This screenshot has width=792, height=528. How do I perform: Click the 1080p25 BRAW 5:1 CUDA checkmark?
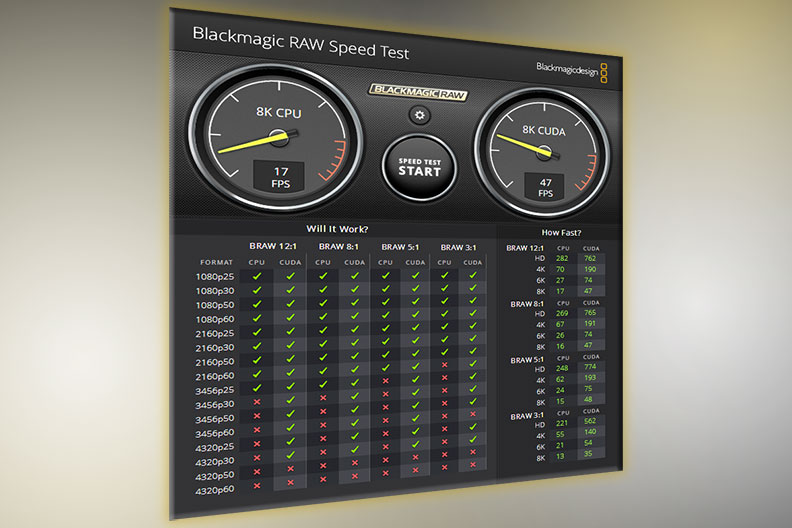point(415,275)
